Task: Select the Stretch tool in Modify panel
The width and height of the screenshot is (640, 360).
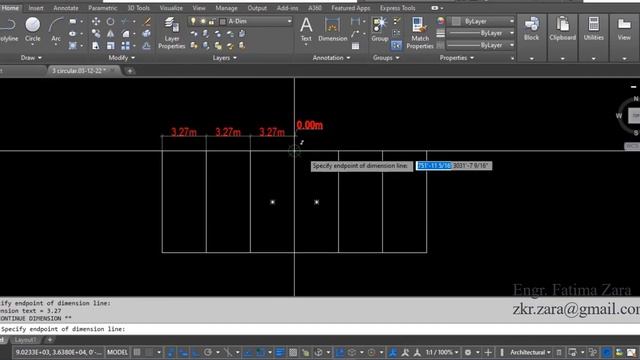Action: click(96, 46)
